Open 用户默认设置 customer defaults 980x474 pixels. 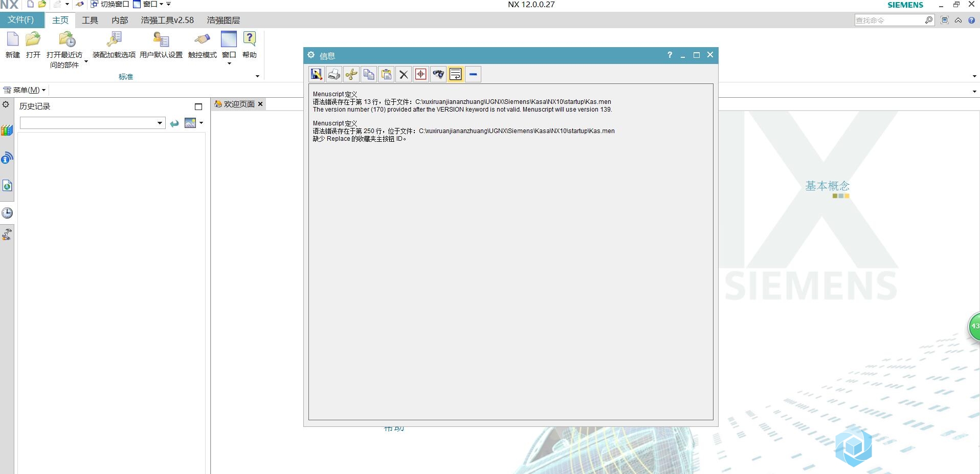[x=161, y=45]
